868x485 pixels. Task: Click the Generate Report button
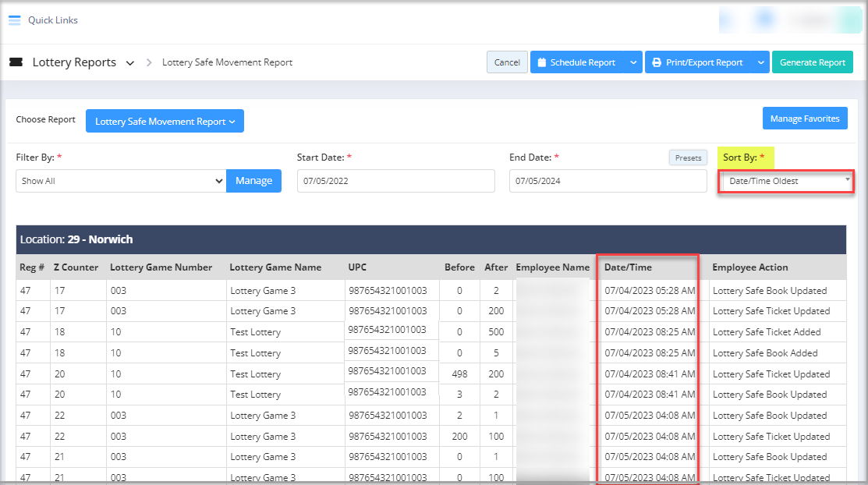tap(812, 62)
